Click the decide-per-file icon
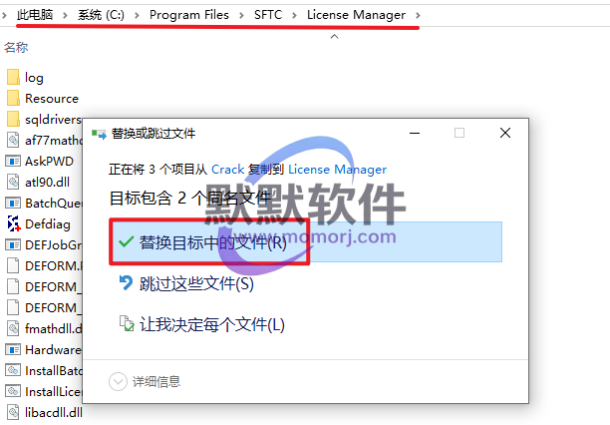The height and width of the screenshot is (425, 610). point(126,324)
